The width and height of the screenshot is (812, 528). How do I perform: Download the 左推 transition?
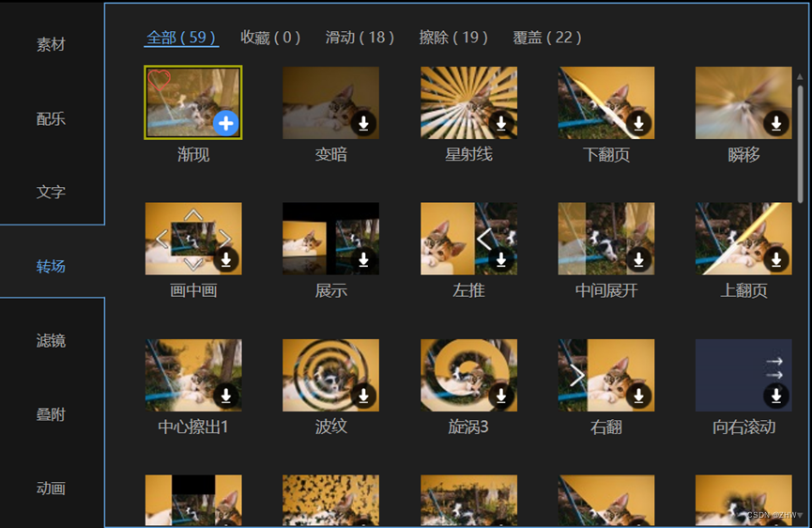[x=501, y=259]
